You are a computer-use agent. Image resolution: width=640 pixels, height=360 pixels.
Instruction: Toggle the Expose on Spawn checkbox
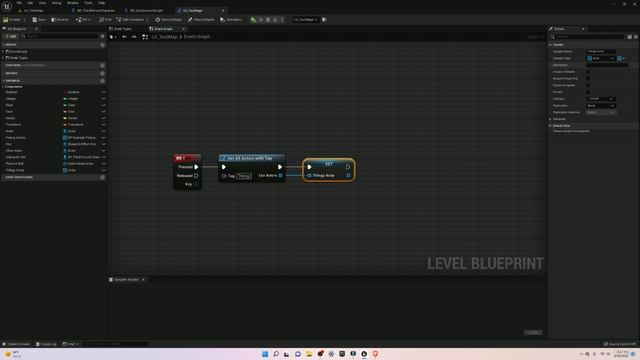pyautogui.click(x=588, y=85)
